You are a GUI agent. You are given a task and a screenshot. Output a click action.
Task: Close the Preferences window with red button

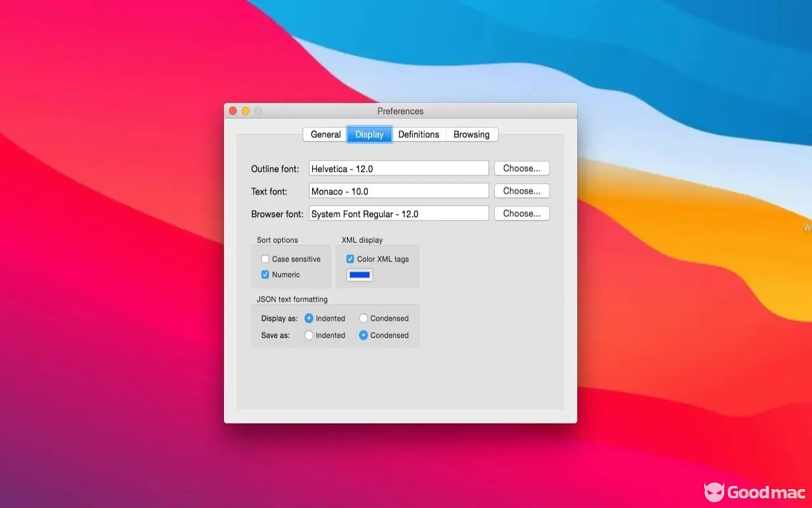click(233, 111)
